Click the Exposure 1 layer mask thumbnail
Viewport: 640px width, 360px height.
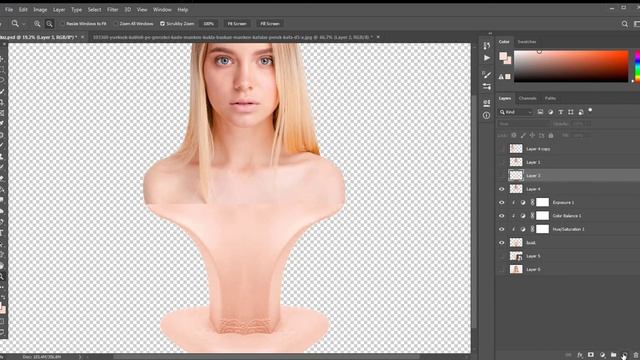[542, 202]
